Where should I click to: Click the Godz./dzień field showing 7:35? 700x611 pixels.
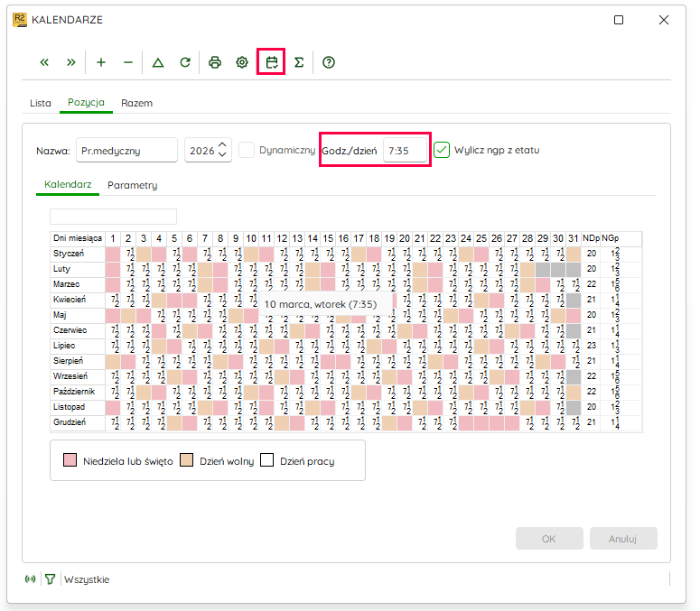coord(405,151)
